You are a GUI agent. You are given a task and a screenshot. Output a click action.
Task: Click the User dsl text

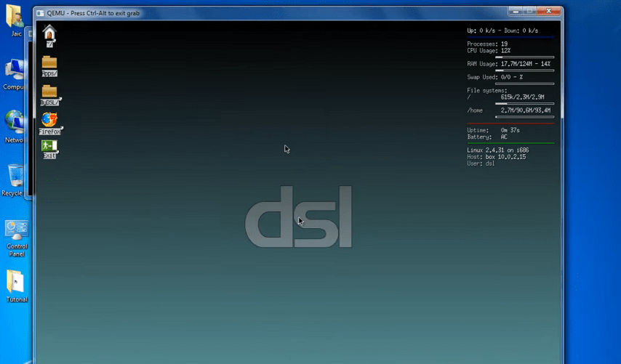coord(481,163)
